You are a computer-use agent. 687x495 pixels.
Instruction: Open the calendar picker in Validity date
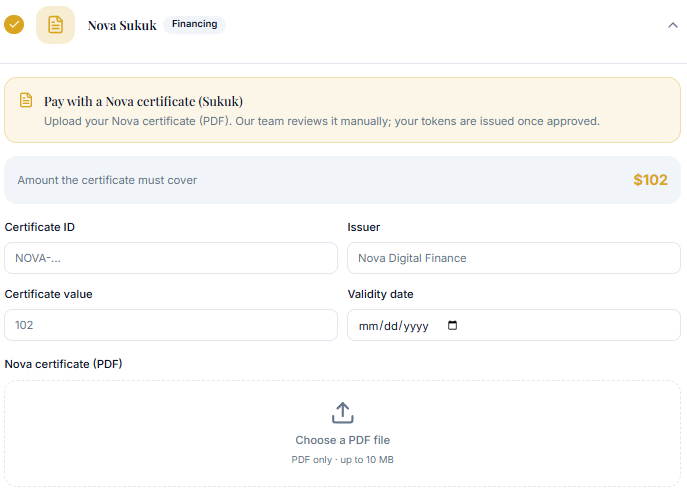[x=452, y=325]
